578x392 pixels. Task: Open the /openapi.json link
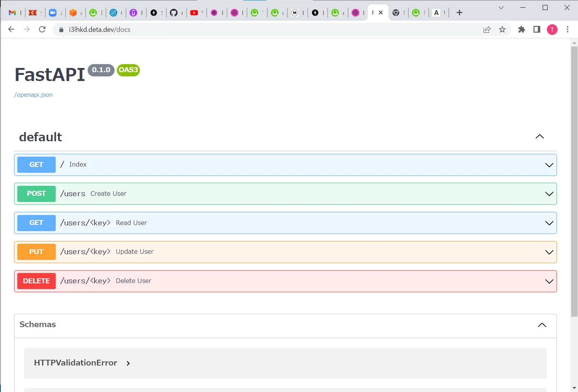(x=33, y=95)
